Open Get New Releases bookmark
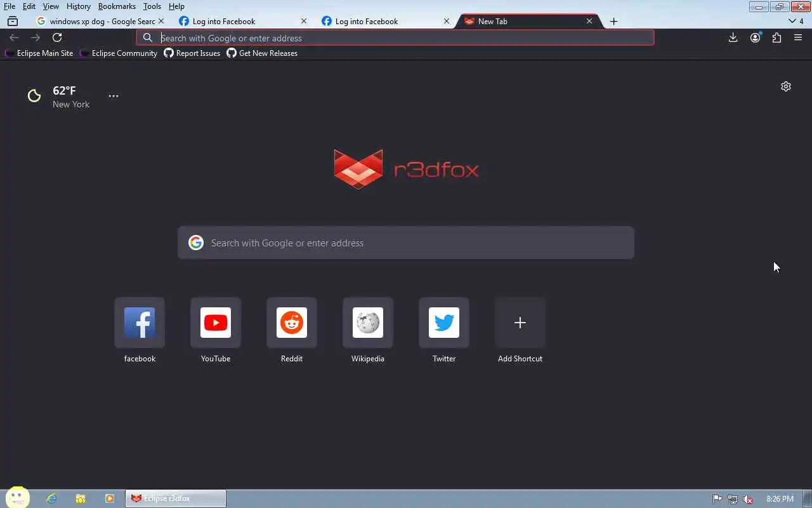This screenshot has height=508, width=812. pyautogui.click(x=262, y=53)
